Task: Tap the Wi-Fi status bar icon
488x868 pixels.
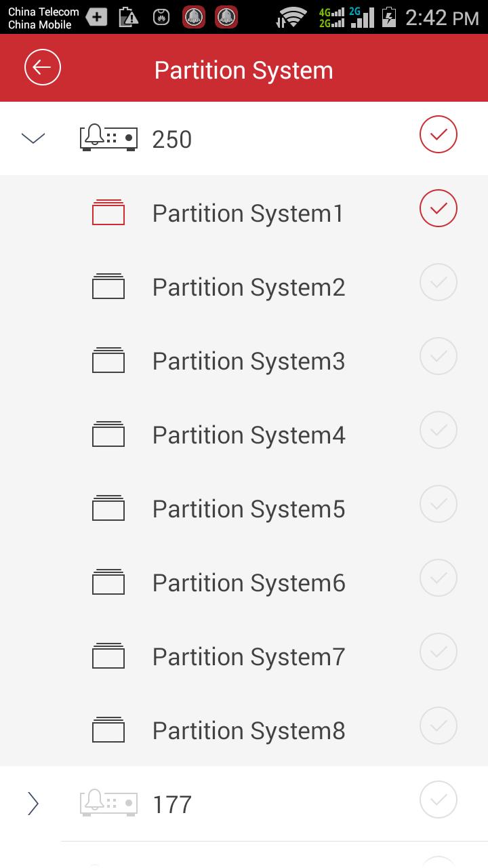Action: click(x=292, y=18)
